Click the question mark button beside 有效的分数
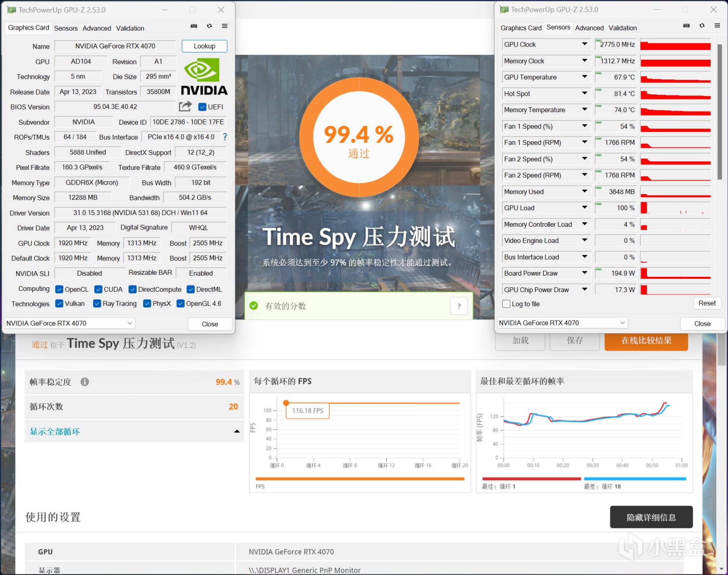Screen dimensions: 728x575 click(459, 307)
